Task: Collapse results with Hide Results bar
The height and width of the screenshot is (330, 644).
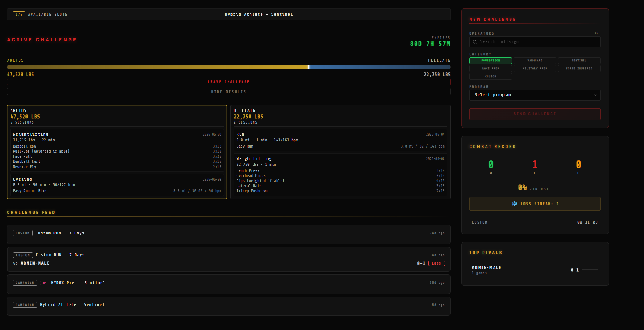Action: click(229, 92)
